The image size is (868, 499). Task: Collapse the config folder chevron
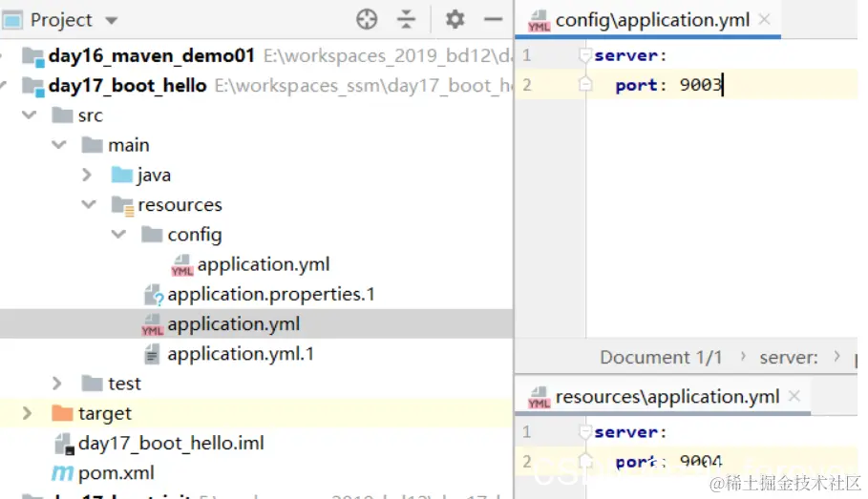pos(118,235)
